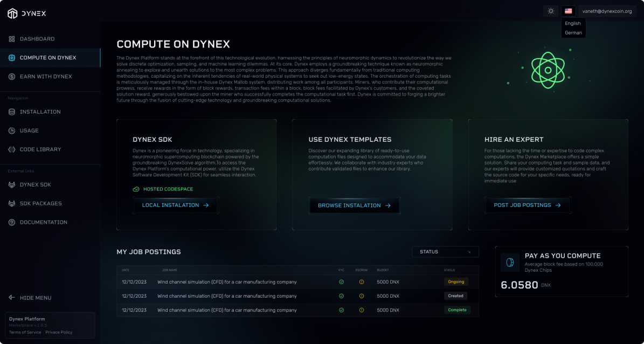The width and height of the screenshot is (644, 344).
Task: Click the Local Instalation button
Action: click(x=176, y=205)
